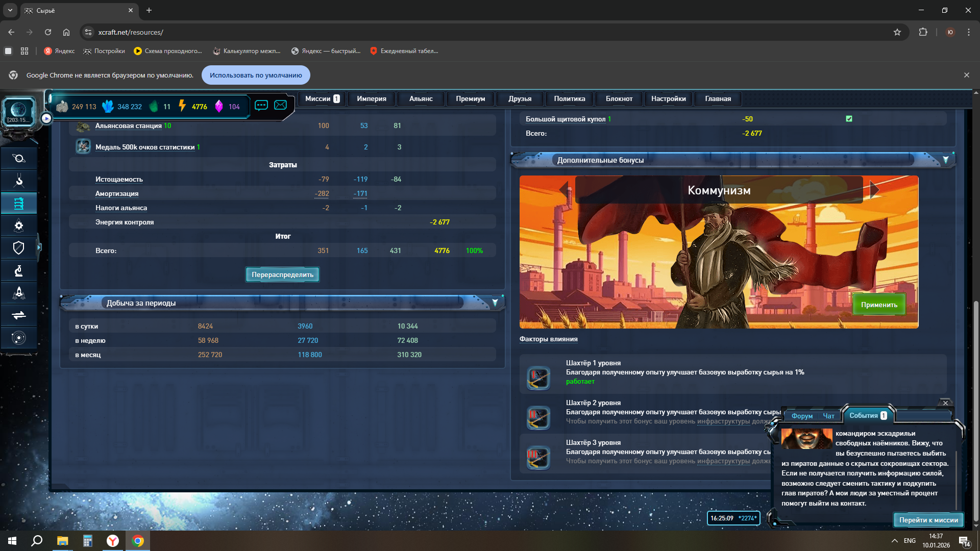This screenshot has width=980, height=551.
Task: Switch to the Чат tab
Action: 828,416
